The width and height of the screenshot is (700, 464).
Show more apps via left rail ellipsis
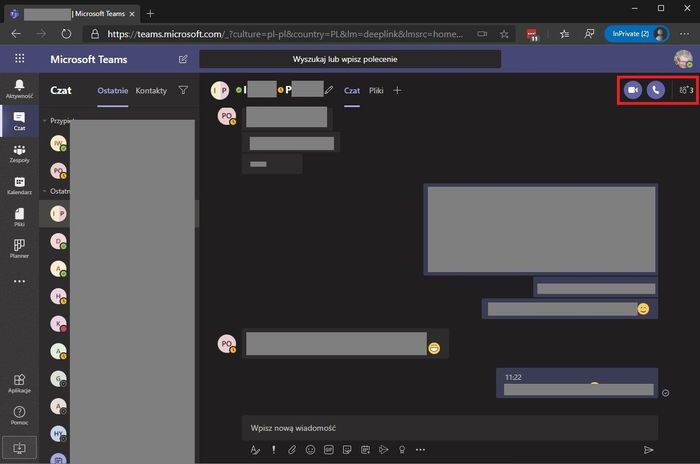pyautogui.click(x=19, y=281)
